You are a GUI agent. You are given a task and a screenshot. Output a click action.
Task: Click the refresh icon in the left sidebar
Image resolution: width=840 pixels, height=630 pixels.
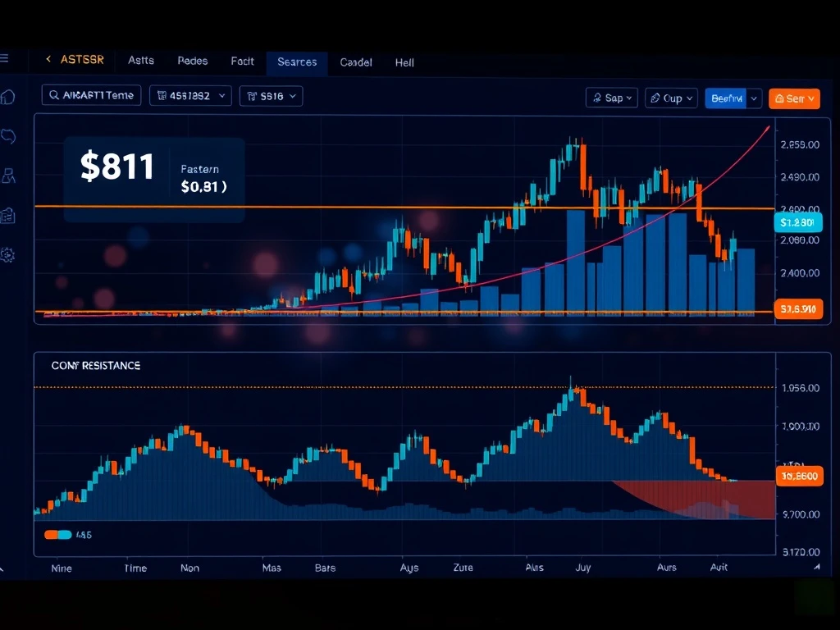click(x=8, y=136)
